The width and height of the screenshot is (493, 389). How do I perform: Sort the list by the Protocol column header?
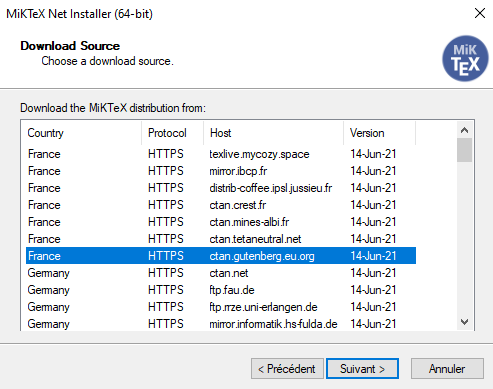point(172,133)
